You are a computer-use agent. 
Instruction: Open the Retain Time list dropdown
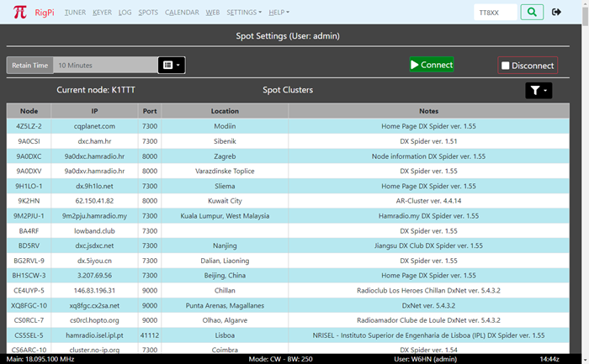(172, 65)
